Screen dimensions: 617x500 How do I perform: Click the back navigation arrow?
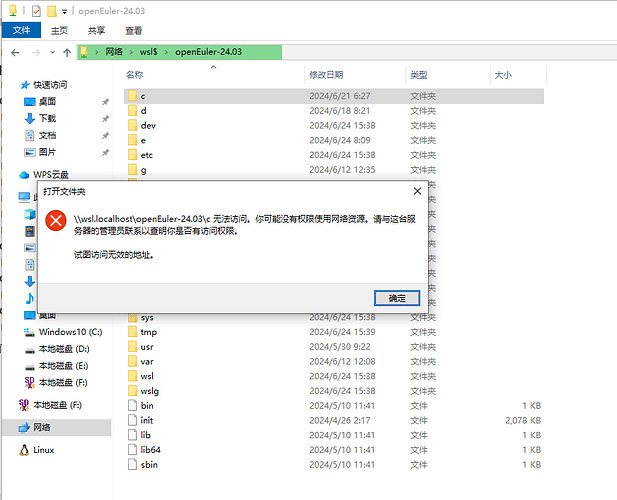(x=14, y=52)
